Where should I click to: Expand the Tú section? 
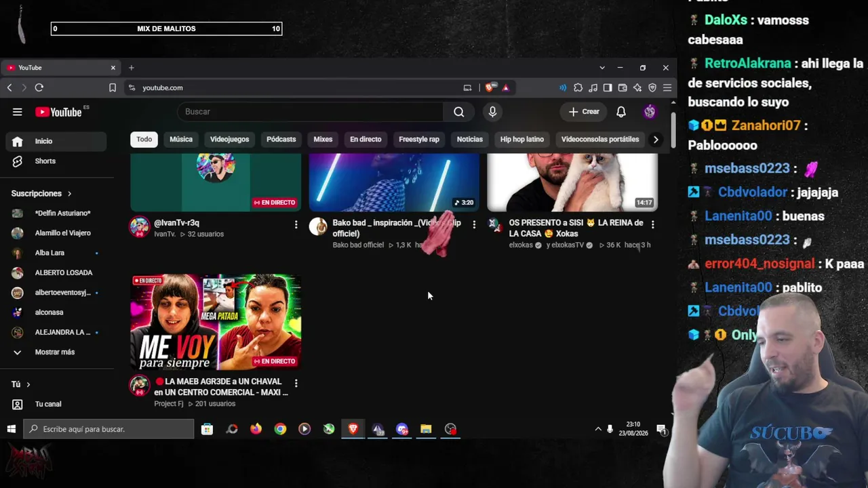21,384
